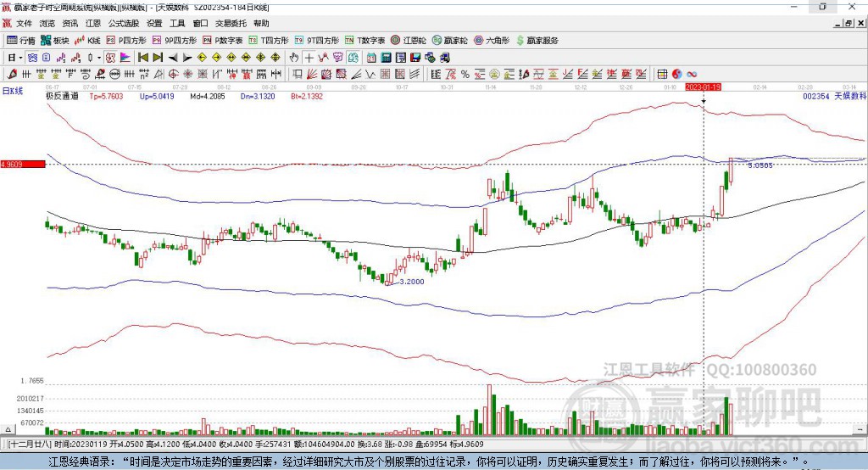
Task: Select the red pencil drawing tool
Action: coord(12,74)
